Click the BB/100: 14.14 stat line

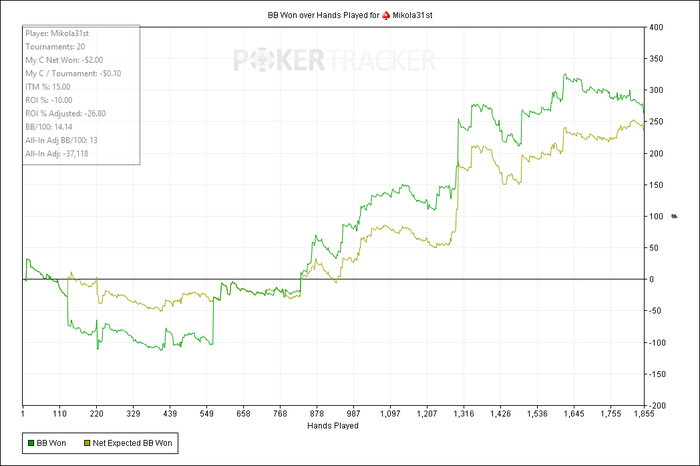click(49, 127)
